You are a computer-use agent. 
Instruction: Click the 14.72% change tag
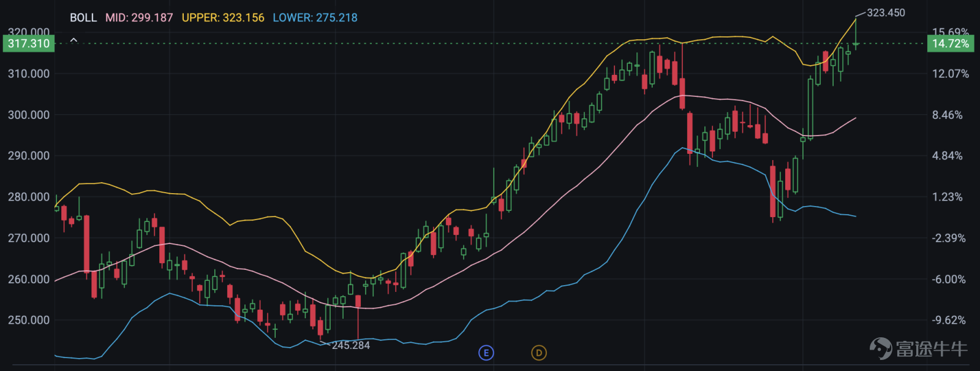coord(950,44)
